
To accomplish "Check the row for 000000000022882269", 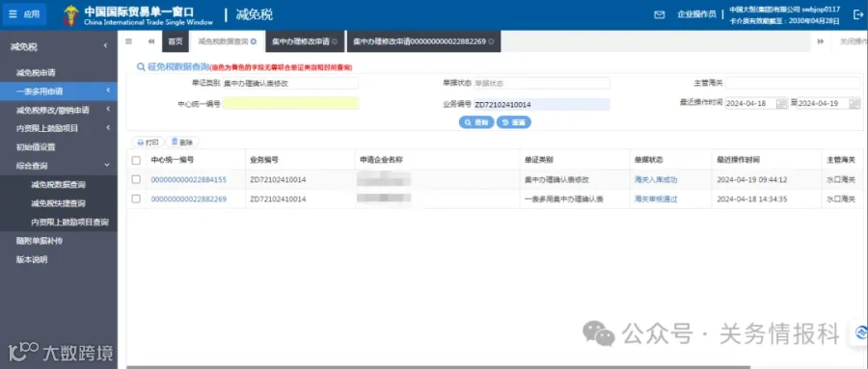I will (x=136, y=198).
